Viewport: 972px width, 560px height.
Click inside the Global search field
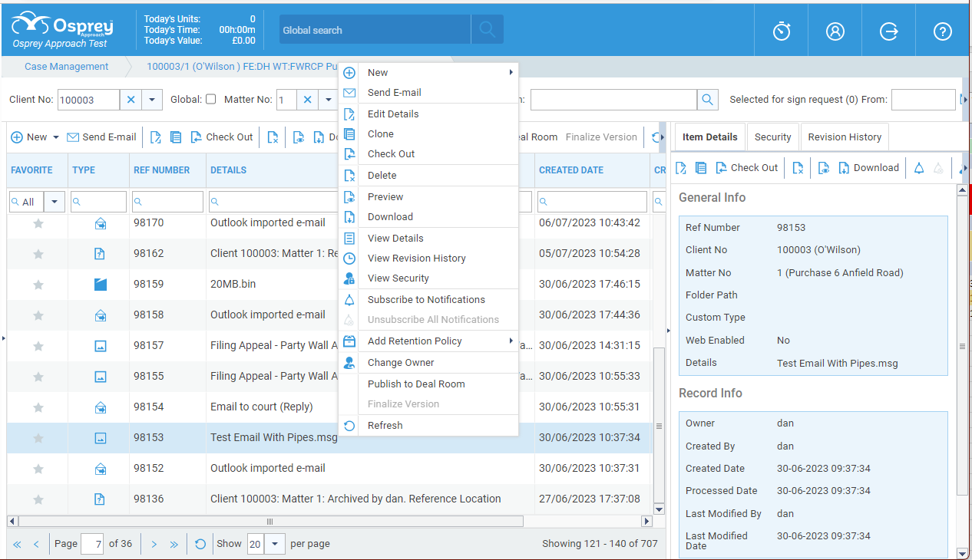pos(375,28)
